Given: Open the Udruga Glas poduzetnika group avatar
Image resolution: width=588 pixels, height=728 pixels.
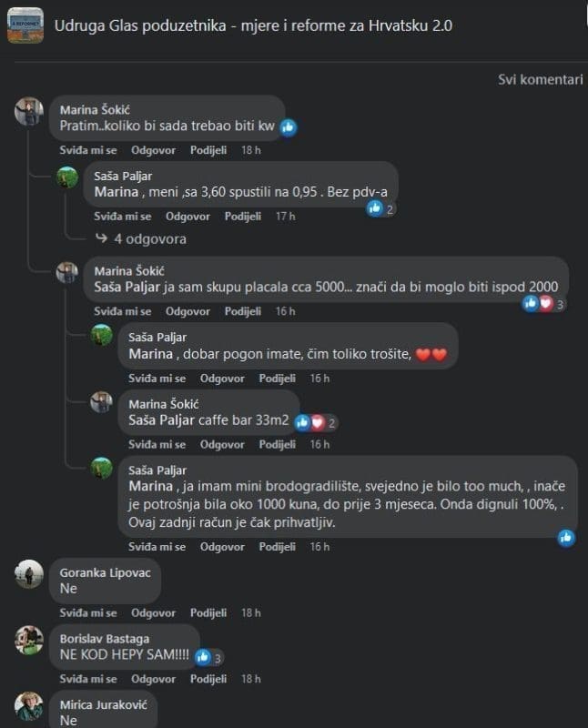Looking at the screenshot, I should [x=25, y=25].
